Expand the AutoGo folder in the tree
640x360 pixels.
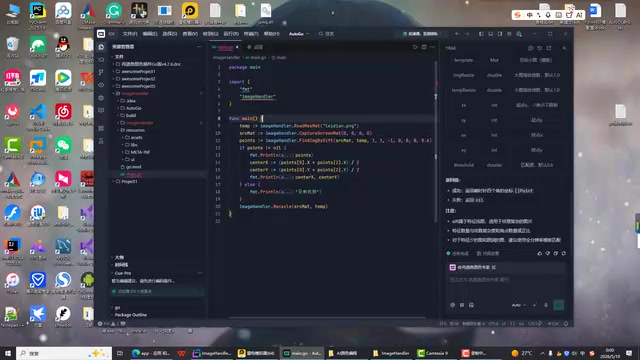coord(133,108)
